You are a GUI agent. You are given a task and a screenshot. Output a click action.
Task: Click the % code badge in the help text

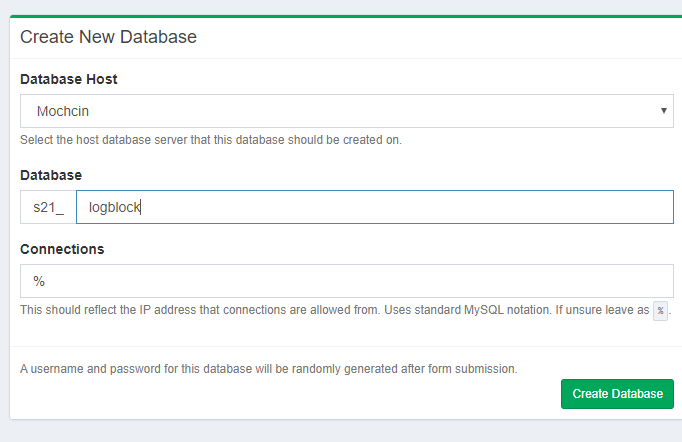[660, 310]
